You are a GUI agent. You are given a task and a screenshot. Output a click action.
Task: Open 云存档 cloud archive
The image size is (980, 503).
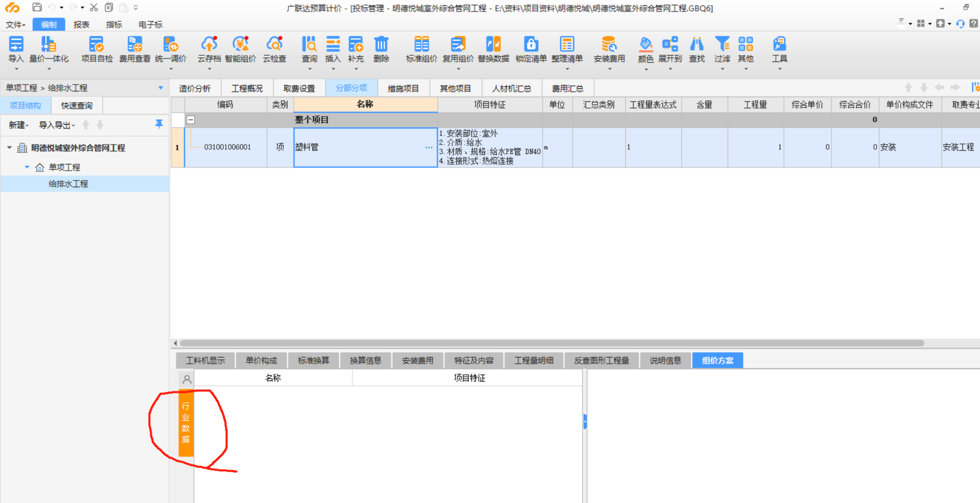[x=209, y=50]
